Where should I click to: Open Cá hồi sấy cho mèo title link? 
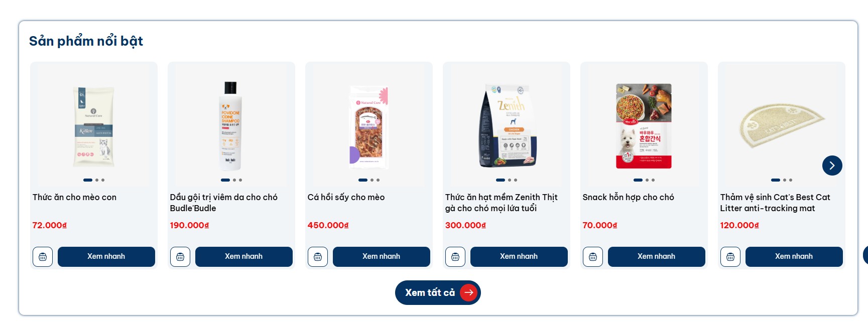point(346,197)
